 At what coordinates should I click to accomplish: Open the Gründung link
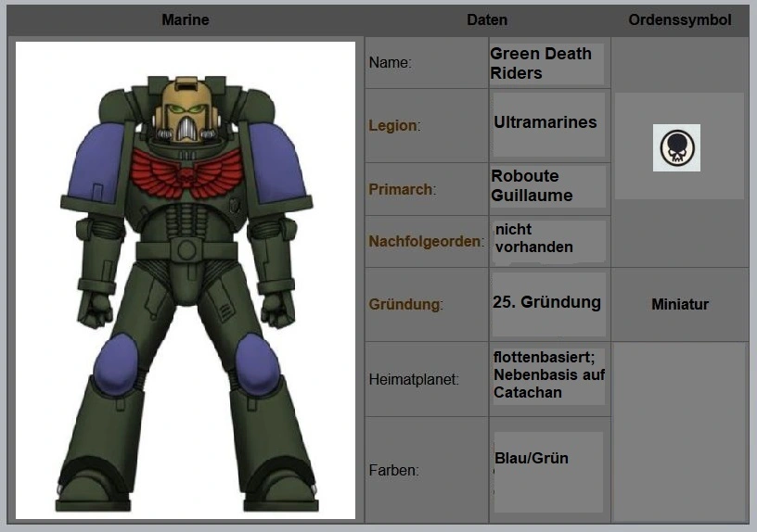coord(404,304)
